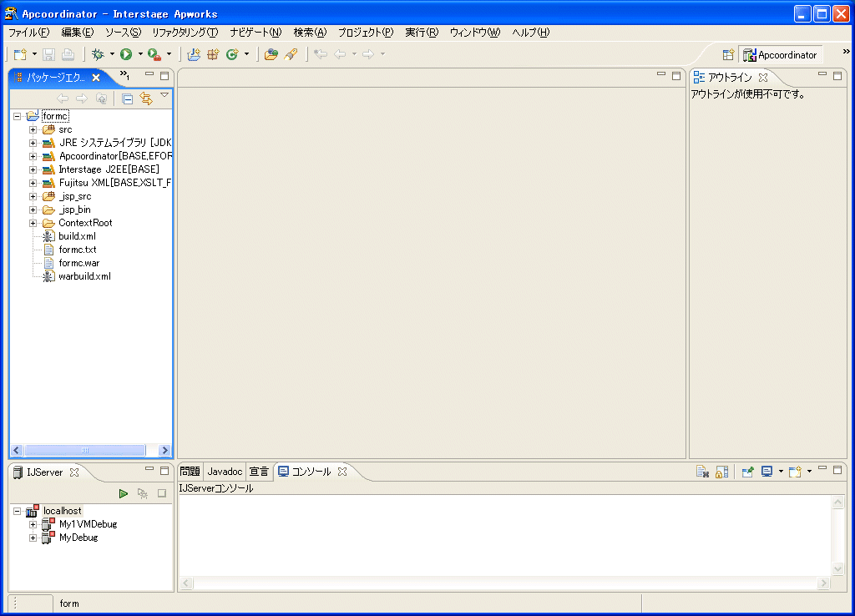Click the New wizard toolbar icon
This screenshot has height=616, width=855.
(x=20, y=54)
